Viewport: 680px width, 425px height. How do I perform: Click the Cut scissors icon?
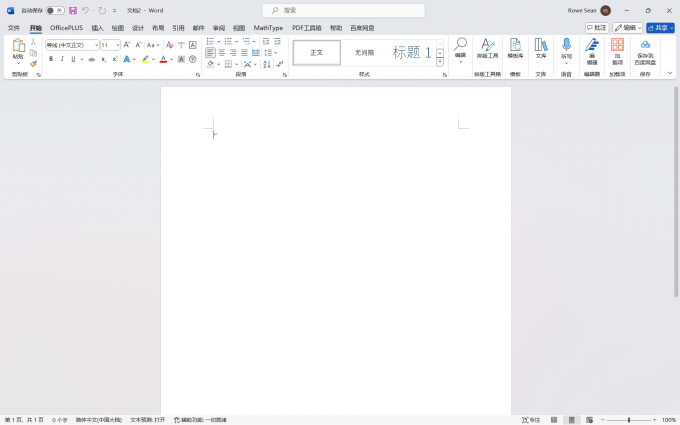pos(33,42)
